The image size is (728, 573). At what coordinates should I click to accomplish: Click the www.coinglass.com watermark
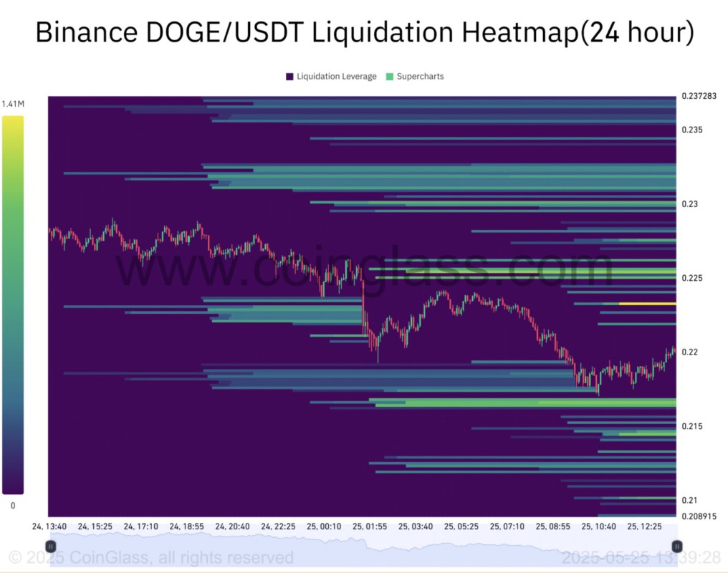click(365, 269)
